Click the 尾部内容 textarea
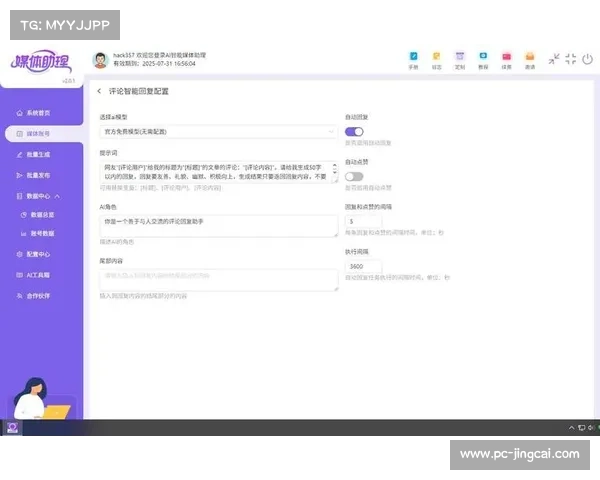600x480 pixels. point(218,280)
